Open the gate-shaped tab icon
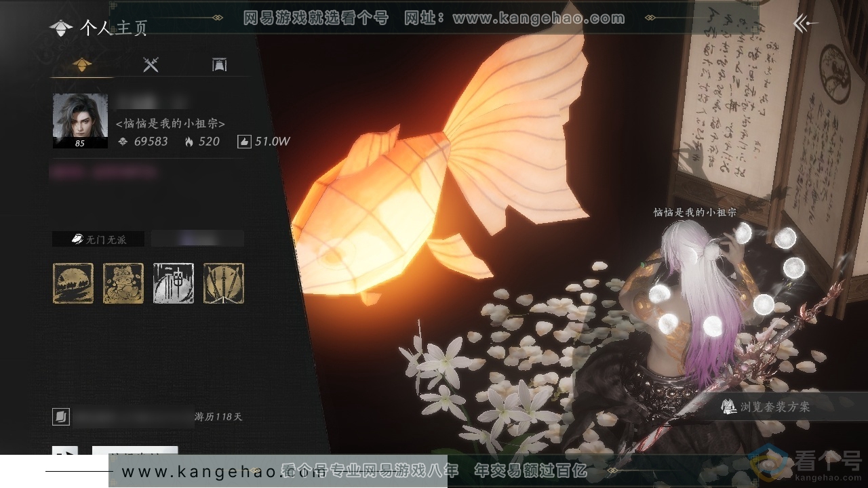 tap(218, 64)
